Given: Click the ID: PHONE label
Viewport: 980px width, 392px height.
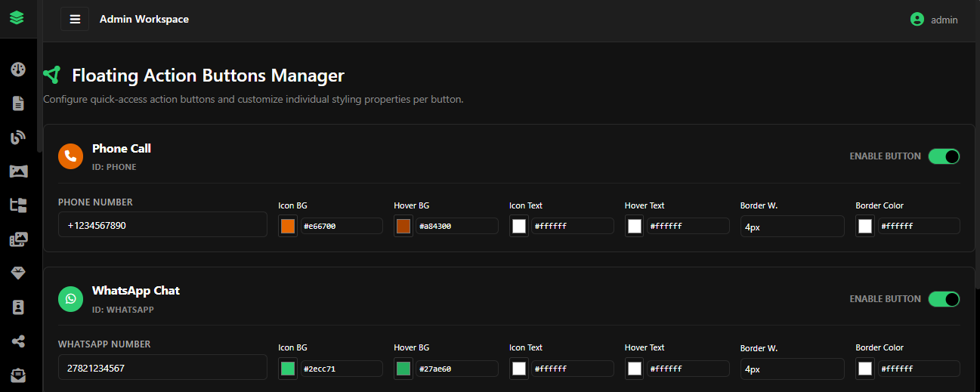Looking at the screenshot, I should (x=114, y=167).
